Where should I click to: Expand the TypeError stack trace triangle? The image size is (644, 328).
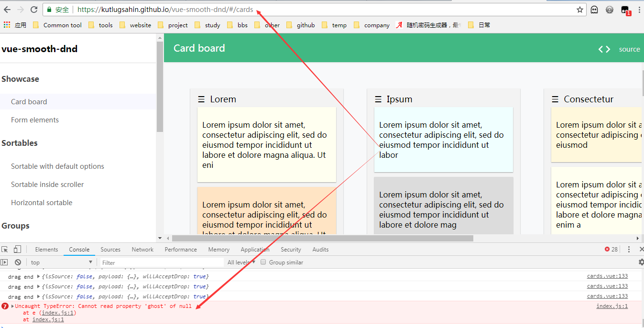click(x=13, y=306)
